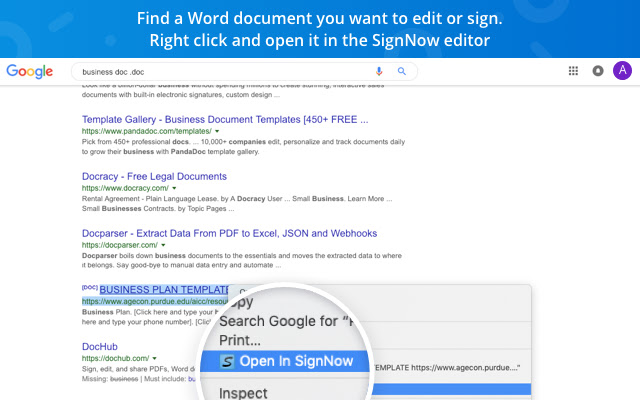The height and width of the screenshot is (400, 640).
Task: Click the https://www.pandadoc.com/templates/ URL text
Action: 147,131
